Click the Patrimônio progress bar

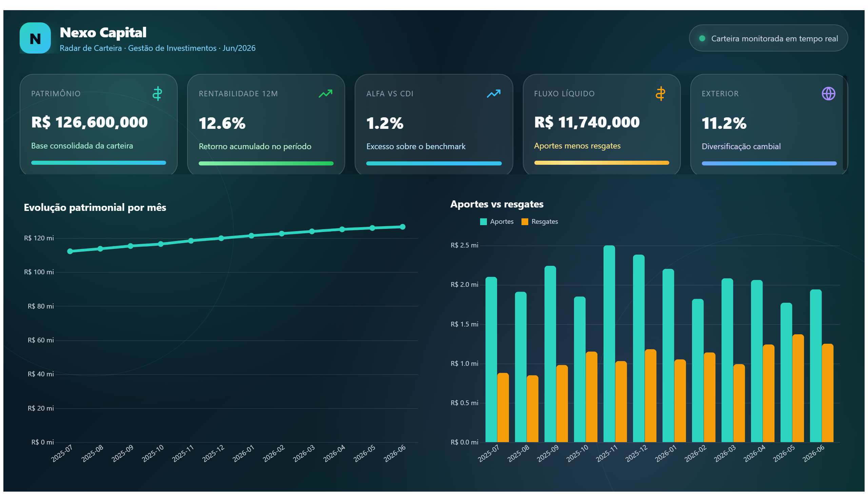click(x=99, y=163)
